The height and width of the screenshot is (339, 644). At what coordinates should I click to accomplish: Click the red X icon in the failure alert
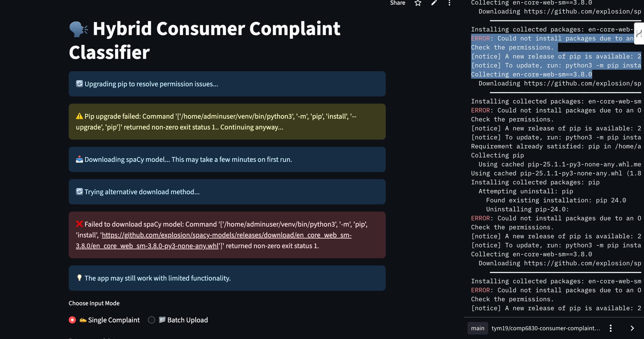click(79, 224)
